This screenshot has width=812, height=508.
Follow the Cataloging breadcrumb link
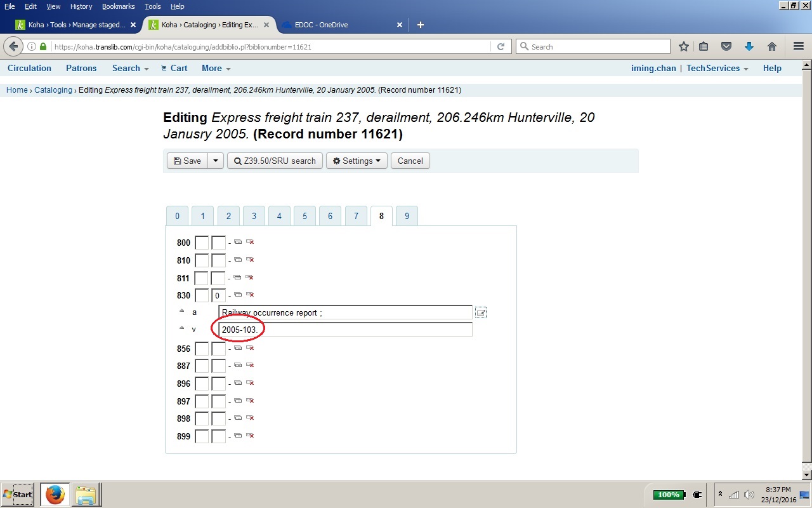click(53, 90)
